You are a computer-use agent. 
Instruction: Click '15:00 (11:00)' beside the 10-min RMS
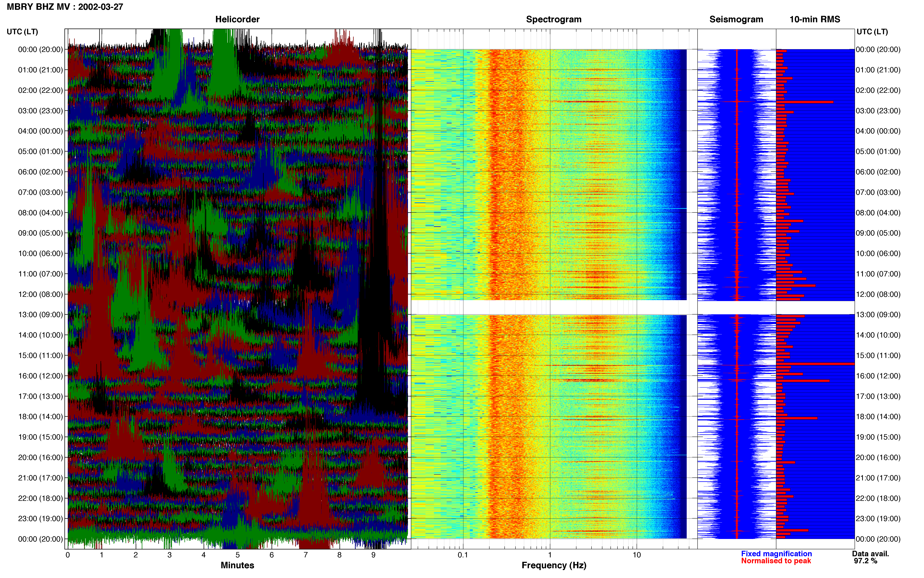click(x=878, y=356)
